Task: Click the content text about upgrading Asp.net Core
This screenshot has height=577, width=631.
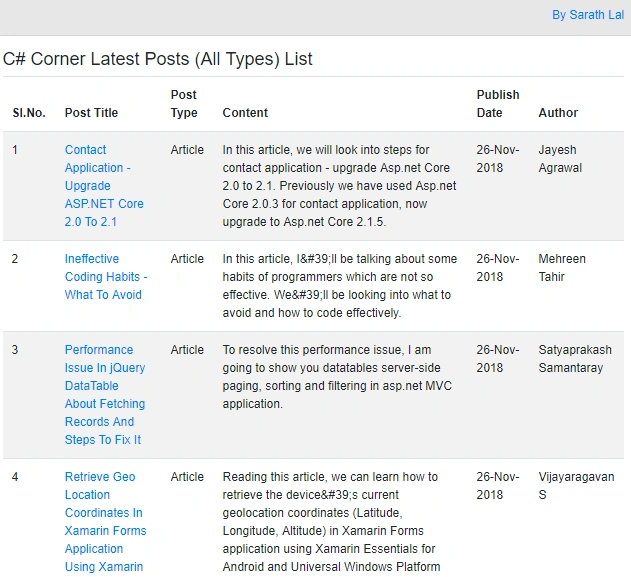Action: pos(339,185)
